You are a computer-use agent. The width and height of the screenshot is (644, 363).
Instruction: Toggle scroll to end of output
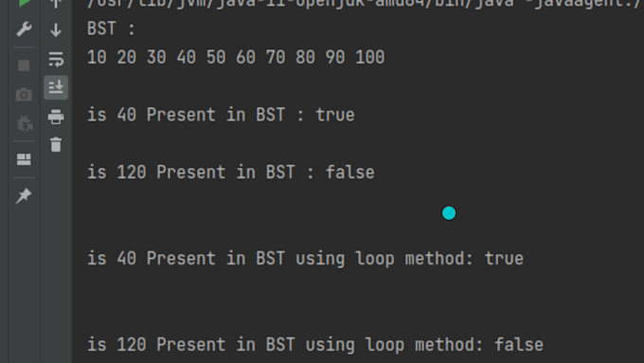click(x=56, y=87)
